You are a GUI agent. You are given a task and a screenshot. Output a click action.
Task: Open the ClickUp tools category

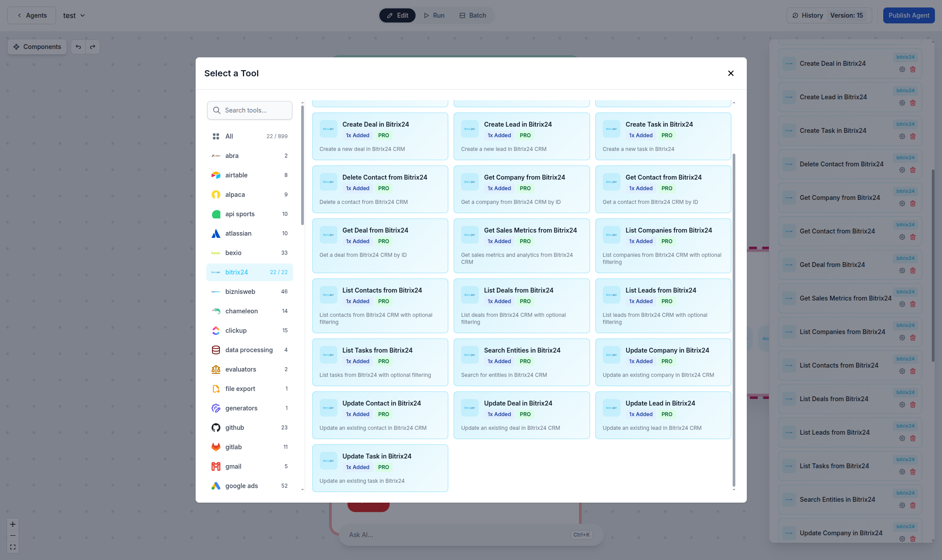(236, 330)
